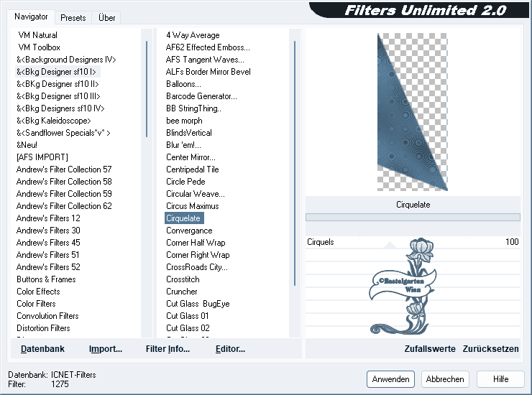The image size is (532, 395).
Task: Switch to the Navigator tab
Action: [31, 17]
